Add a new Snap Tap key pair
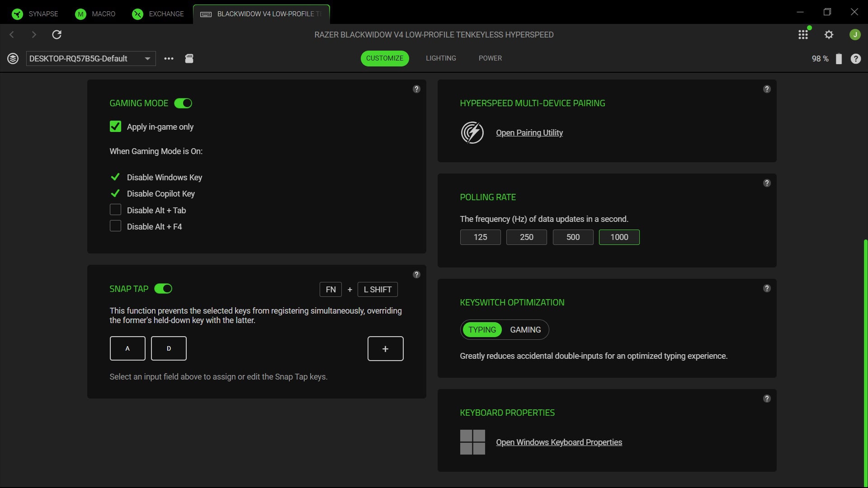The height and width of the screenshot is (488, 868). [x=386, y=349]
